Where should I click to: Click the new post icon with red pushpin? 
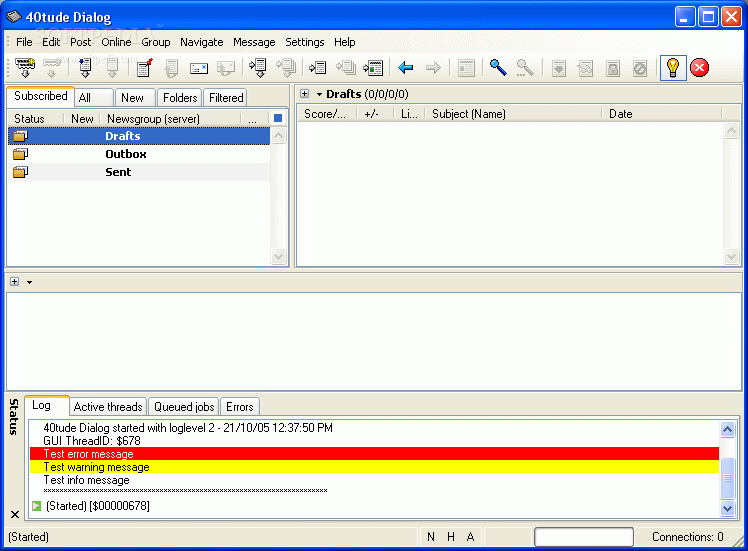[x=145, y=68]
